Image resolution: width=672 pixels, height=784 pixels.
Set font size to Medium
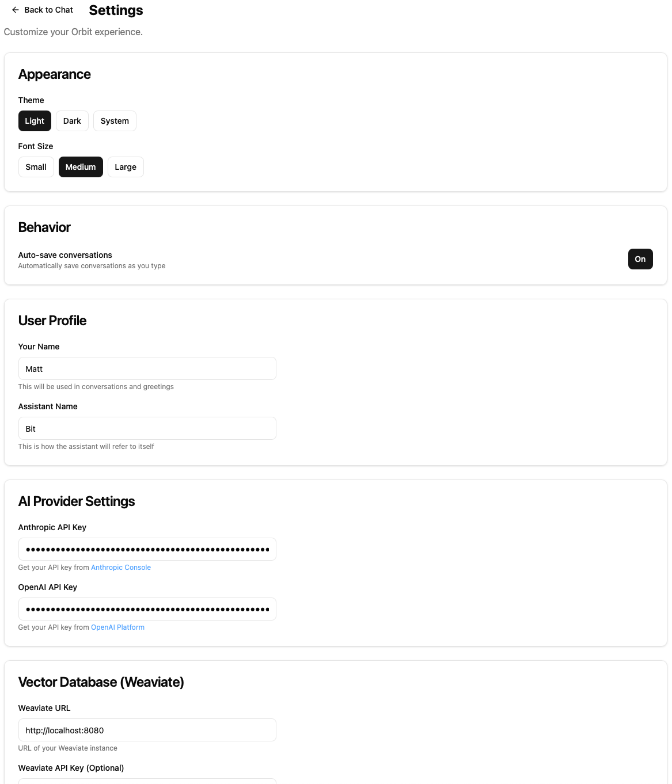(81, 167)
